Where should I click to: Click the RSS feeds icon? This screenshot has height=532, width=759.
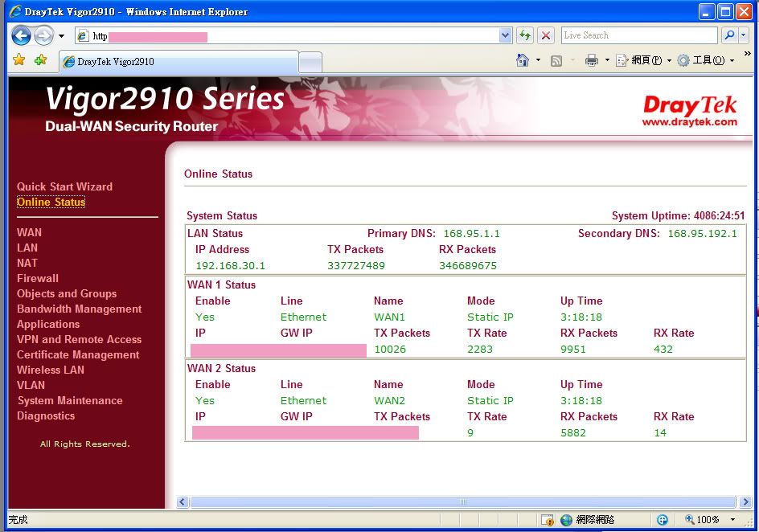pos(556,60)
